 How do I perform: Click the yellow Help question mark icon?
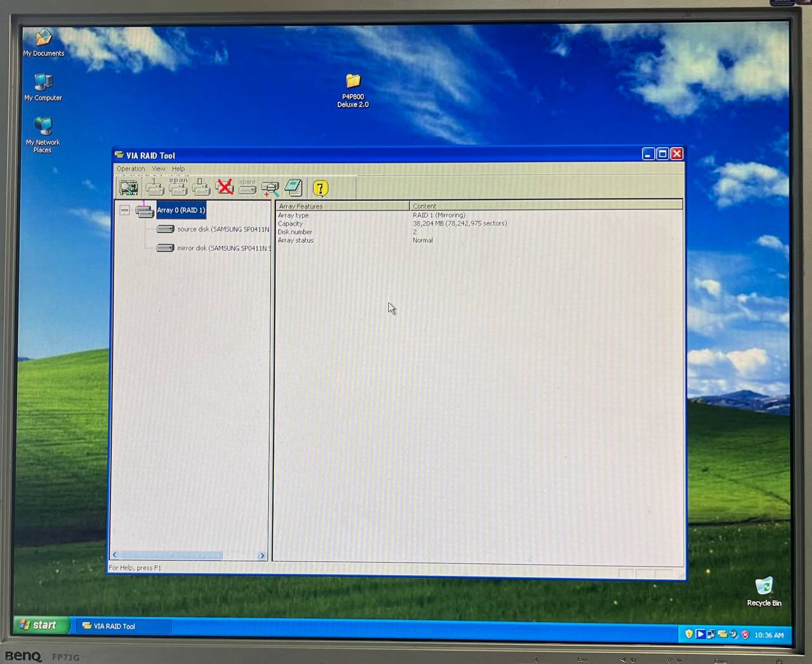pyautogui.click(x=320, y=188)
